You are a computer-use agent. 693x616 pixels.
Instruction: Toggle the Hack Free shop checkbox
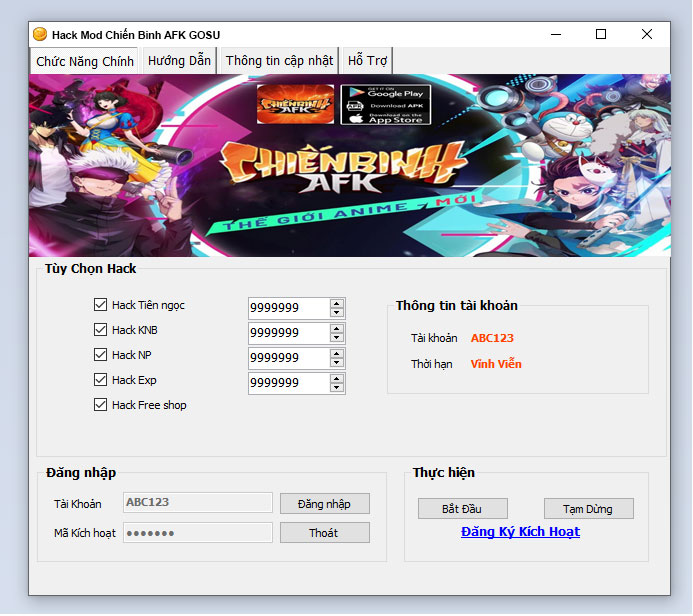tap(100, 405)
